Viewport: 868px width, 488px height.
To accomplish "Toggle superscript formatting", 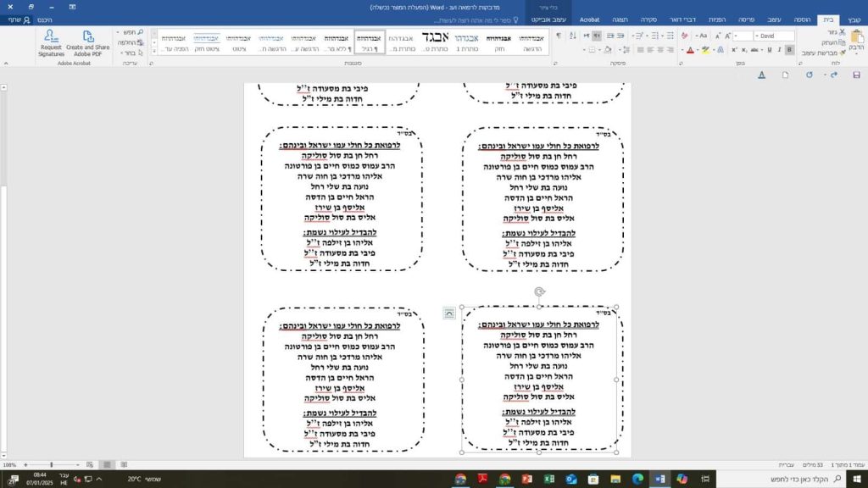I will pyautogui.click(x=734, y=50).
